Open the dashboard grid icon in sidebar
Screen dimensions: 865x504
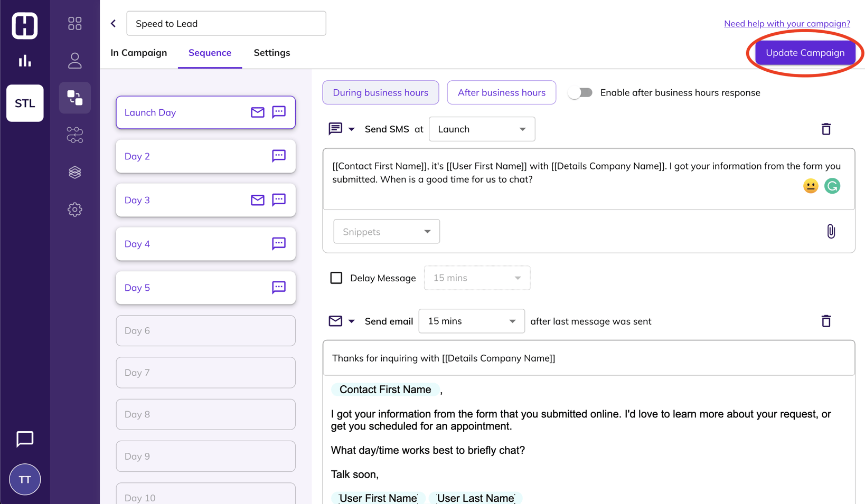pos(74,23)
